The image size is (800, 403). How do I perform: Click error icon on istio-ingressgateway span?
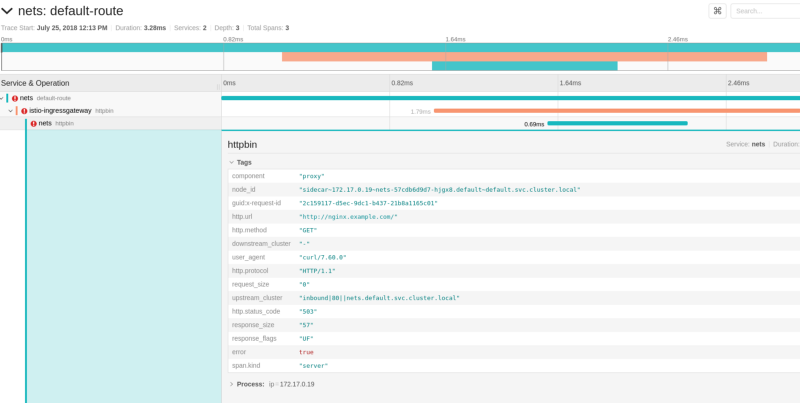coord(24,111)
